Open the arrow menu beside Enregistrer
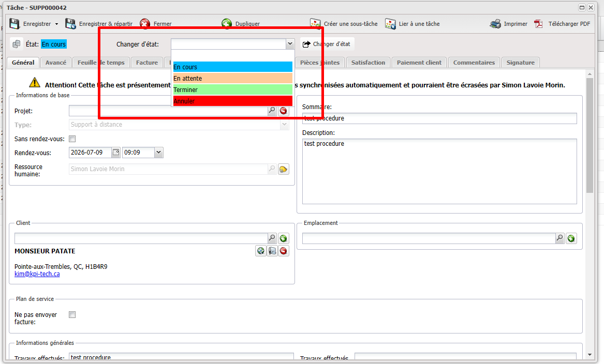The height and width of the screenshot is (364, 604). click(x=56, y=24)
